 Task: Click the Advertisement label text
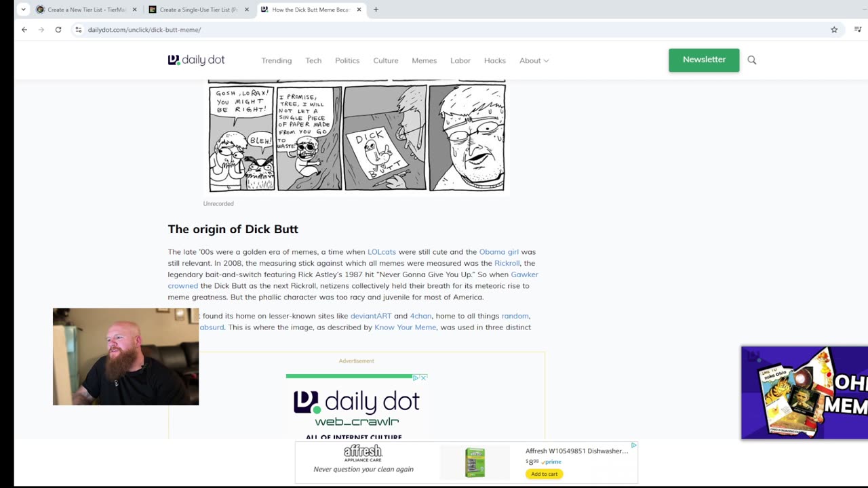click(x=357, y=361)
